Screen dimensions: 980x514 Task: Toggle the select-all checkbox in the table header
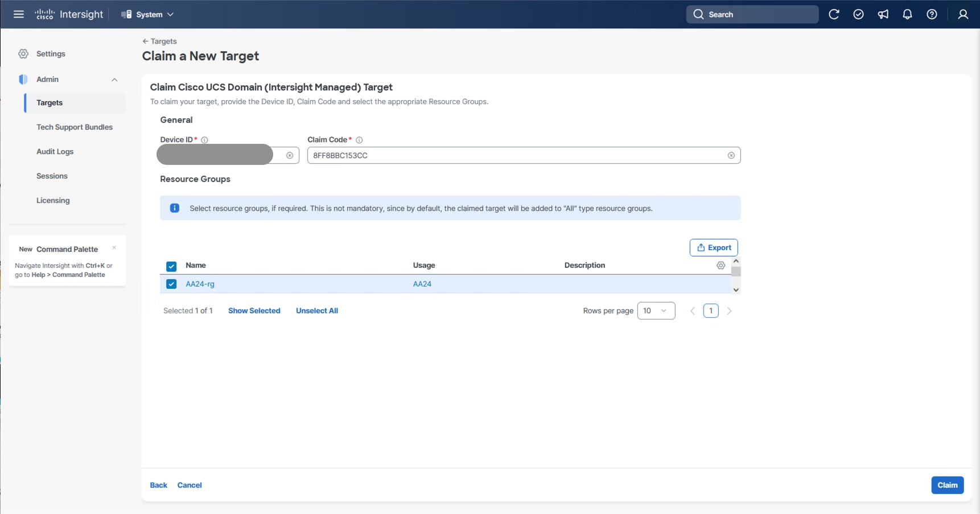(171, 266)
